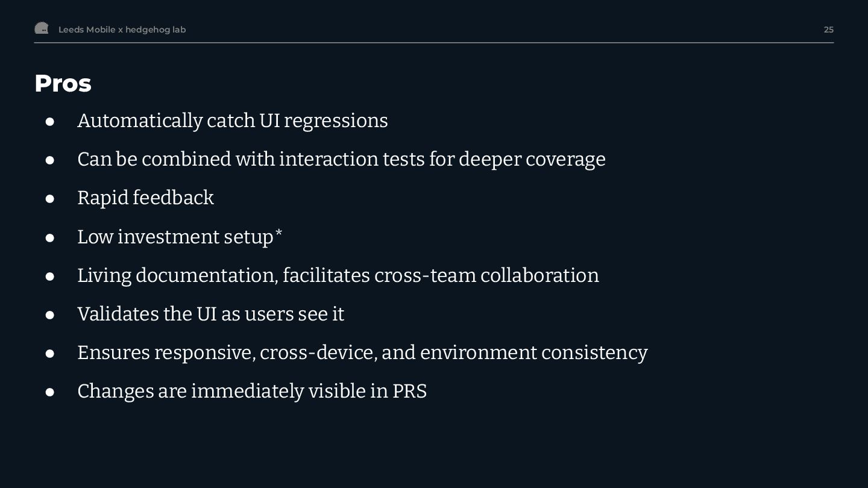Click the bullet dot beside "Rapid feedback"
Viewport: 868px width, 488px height.
coord(50,199)
